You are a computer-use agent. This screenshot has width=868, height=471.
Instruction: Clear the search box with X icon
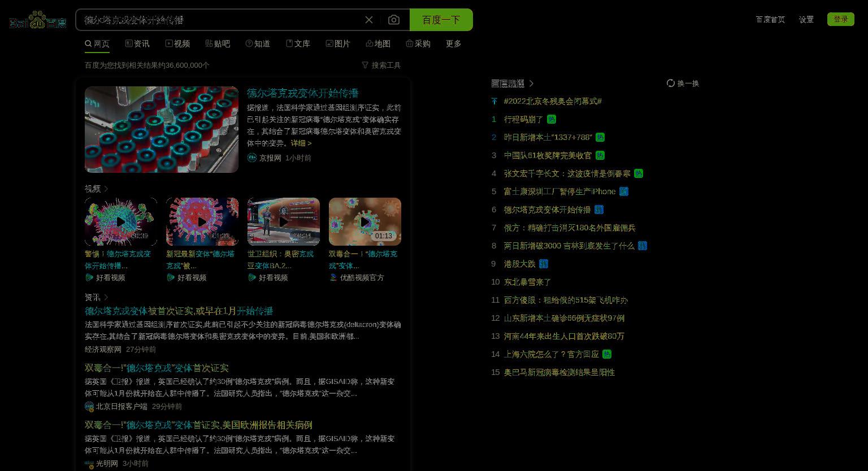click(369, 20)
